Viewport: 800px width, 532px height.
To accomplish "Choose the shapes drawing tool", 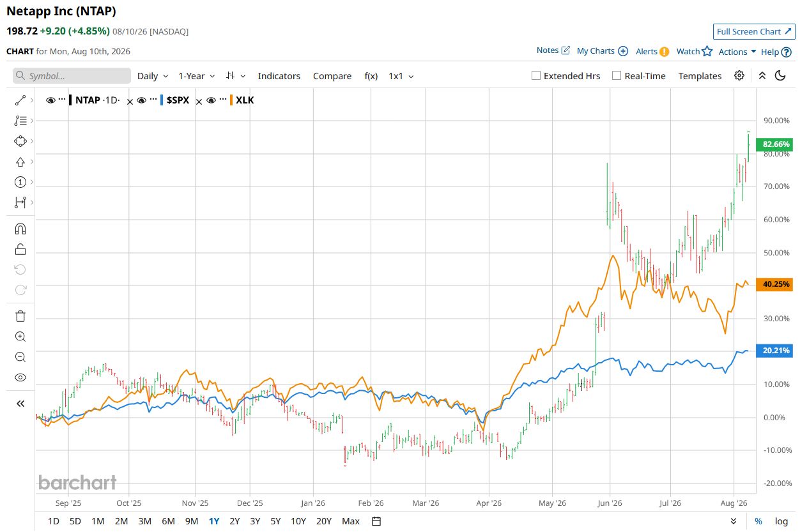I will 20,141.
